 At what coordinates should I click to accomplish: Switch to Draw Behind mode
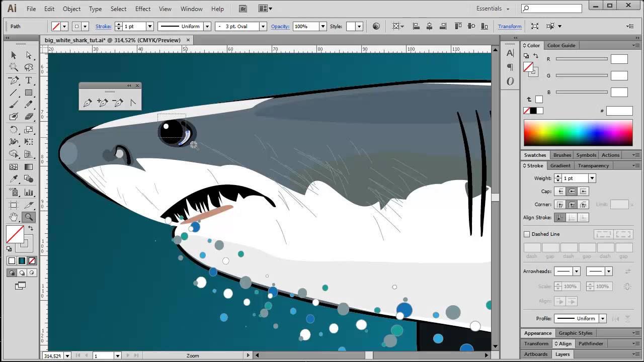[x=22, y=273]
